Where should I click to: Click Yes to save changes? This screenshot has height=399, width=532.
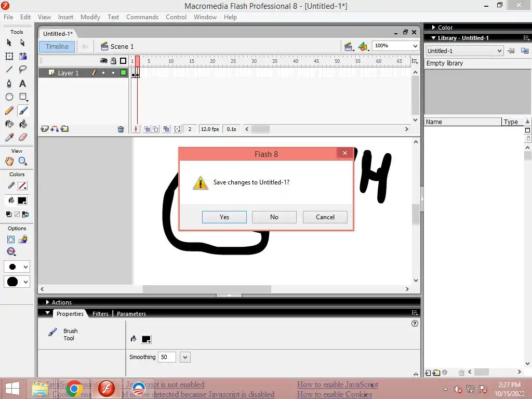[x=224, y=217]
